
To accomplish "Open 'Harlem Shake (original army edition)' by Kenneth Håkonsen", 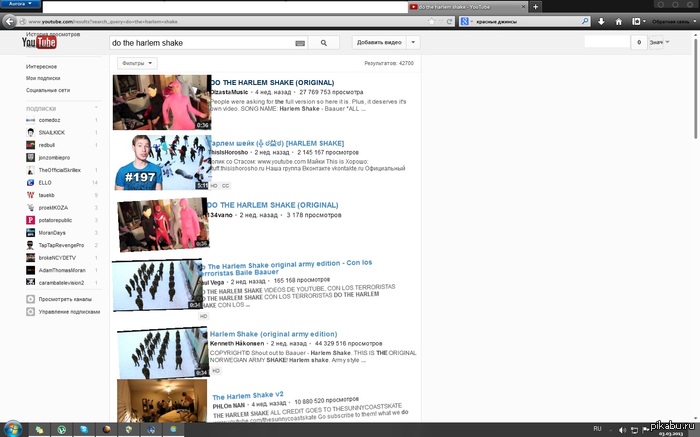I will pyautogui.click(x=273, y=334).
